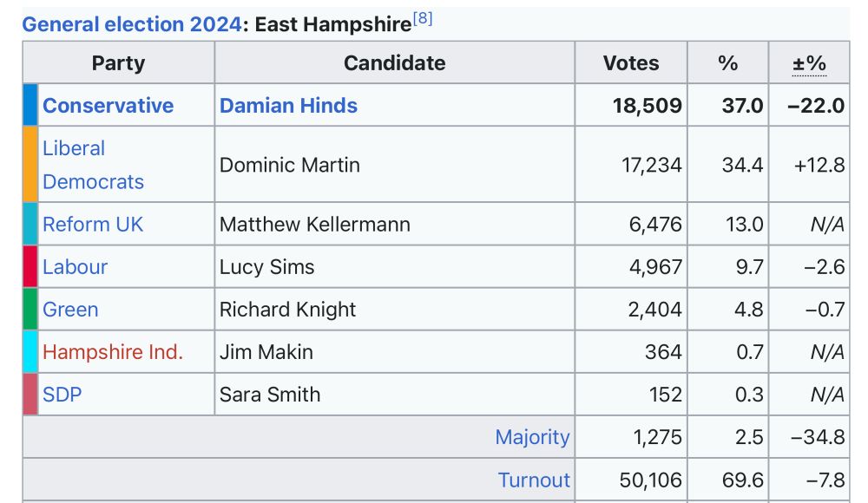Follow the Majority link
This screenshot has height=503, width=868.
pos(532,437)
